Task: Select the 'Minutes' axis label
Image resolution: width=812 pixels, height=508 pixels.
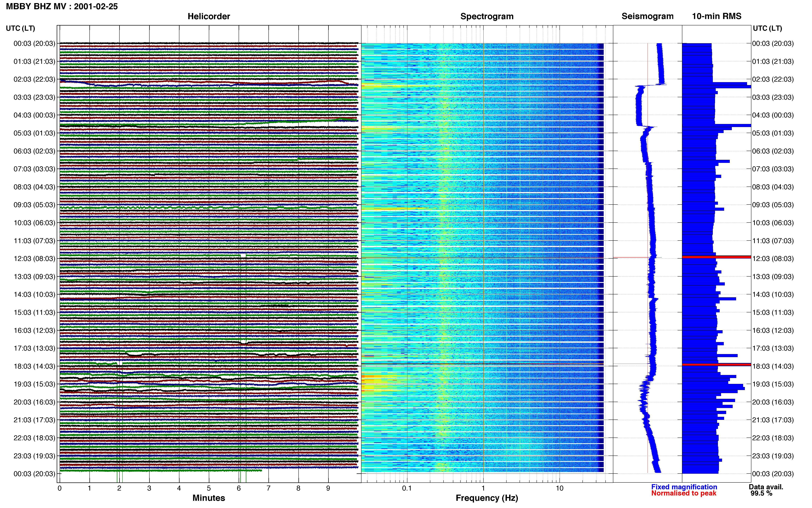Action: pyautogui.click(x=209, y=498)
